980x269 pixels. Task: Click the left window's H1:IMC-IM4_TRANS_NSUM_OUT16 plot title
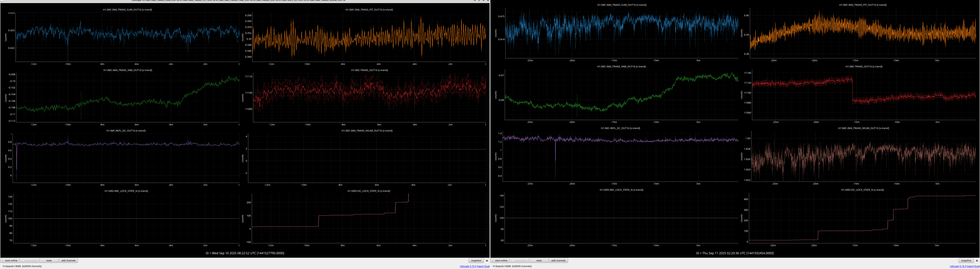(367, 131)
